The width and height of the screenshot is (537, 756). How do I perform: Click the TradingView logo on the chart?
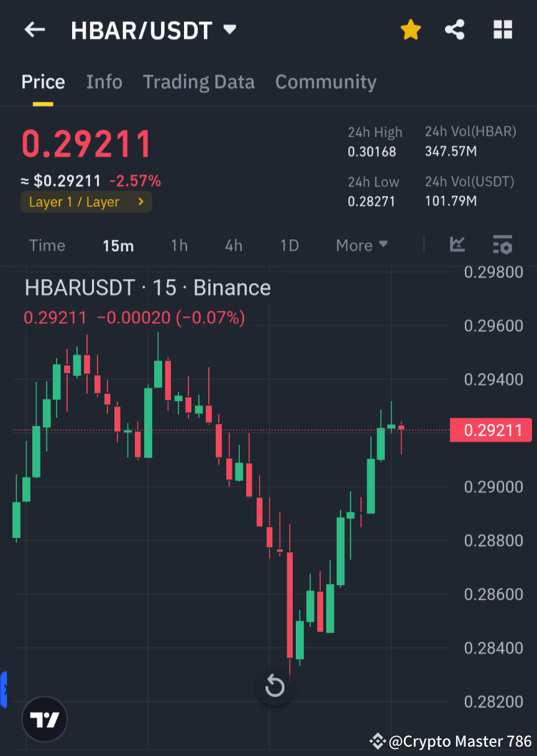[44, 719]
